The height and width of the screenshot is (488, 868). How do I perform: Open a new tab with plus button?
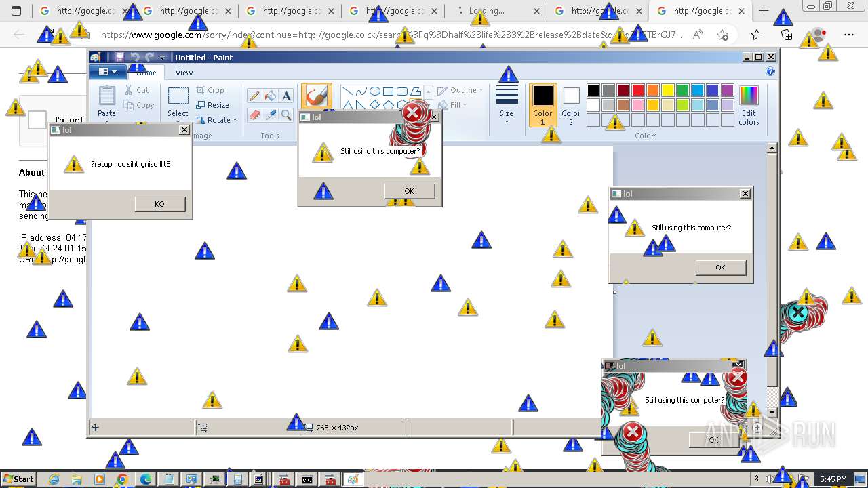coord(764,11)
